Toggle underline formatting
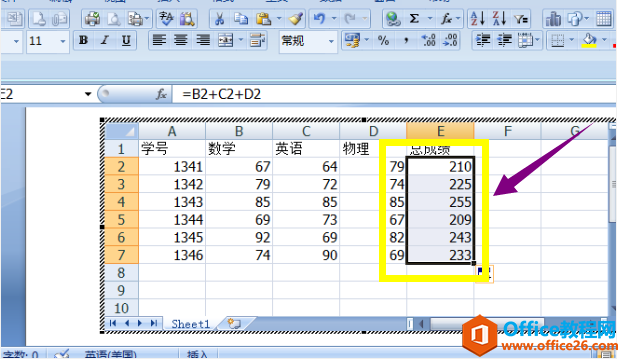625x363 pixels. [126, 40]
